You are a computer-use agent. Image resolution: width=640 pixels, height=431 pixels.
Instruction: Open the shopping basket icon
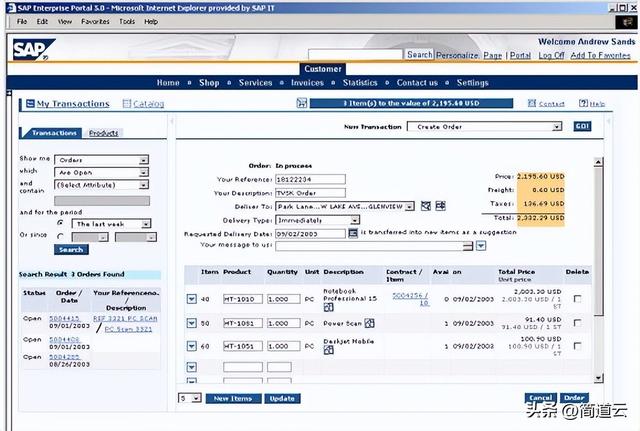302,103
